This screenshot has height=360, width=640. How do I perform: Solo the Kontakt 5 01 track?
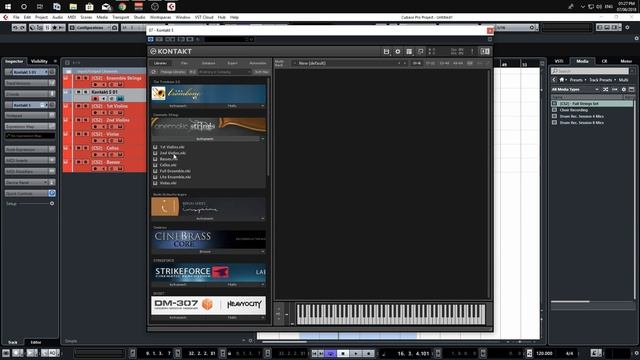click(x=86, y=92)
